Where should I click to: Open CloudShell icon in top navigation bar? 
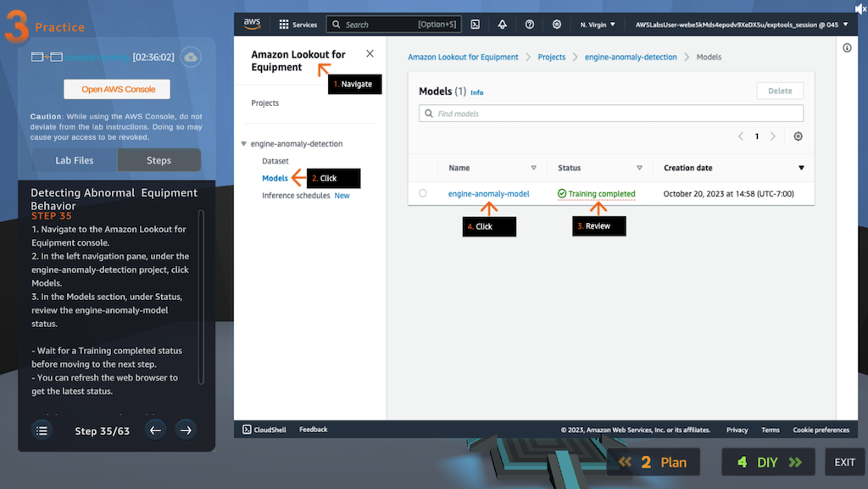point(475,25)
